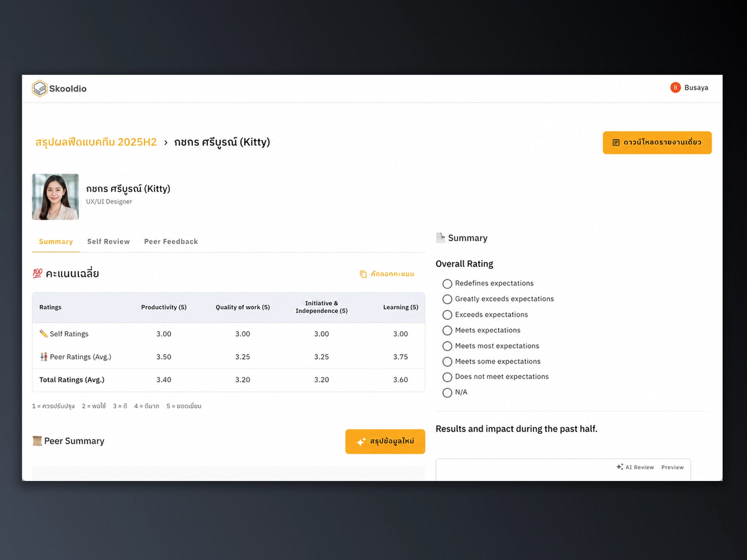Screen dimensions: 747x560
Task: Click the คัดลอกคะแนน copy link
Action: pos(387,274)
